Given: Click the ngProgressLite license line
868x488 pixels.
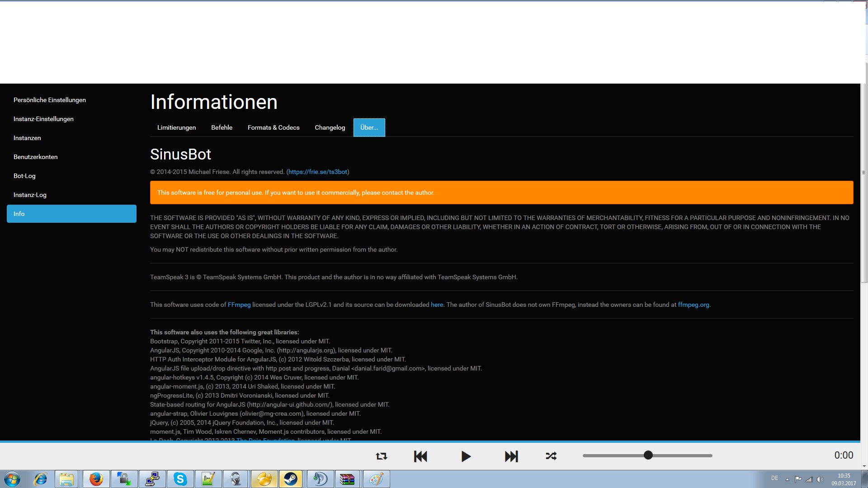Looking at the screenshot, I should point(240,395).
